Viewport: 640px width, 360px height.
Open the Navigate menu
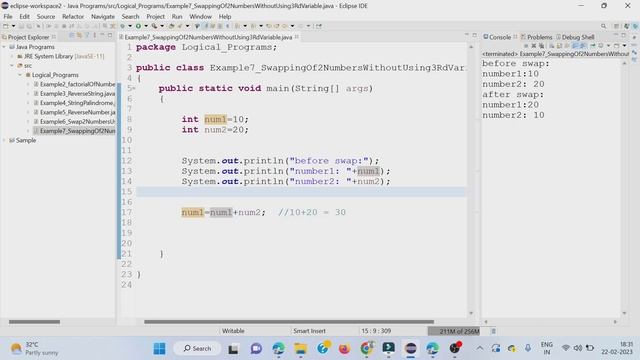[x=103, y=17]
